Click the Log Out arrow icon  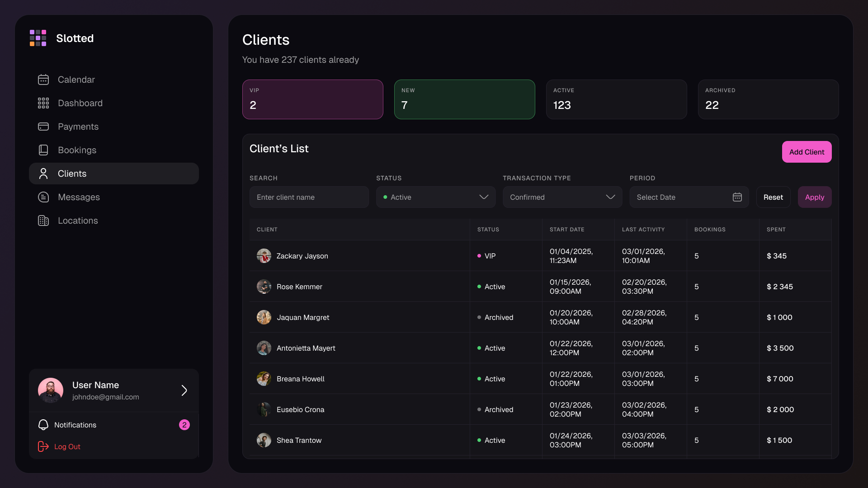click(43, 446)
